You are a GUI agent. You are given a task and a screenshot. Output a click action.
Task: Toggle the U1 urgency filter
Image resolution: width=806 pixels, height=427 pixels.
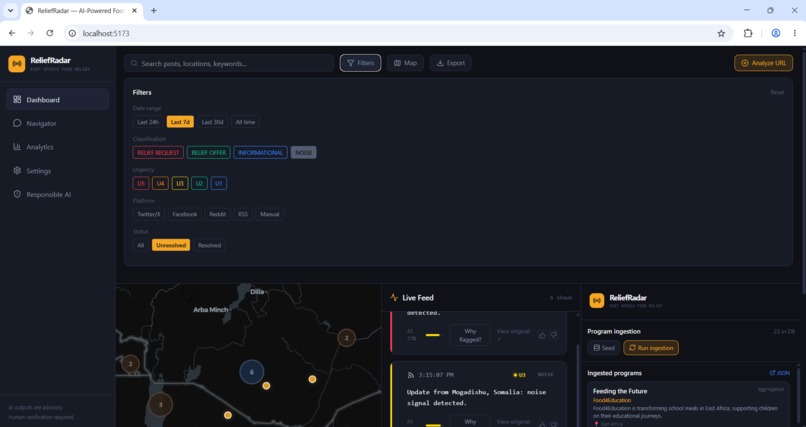pos(218,183)
